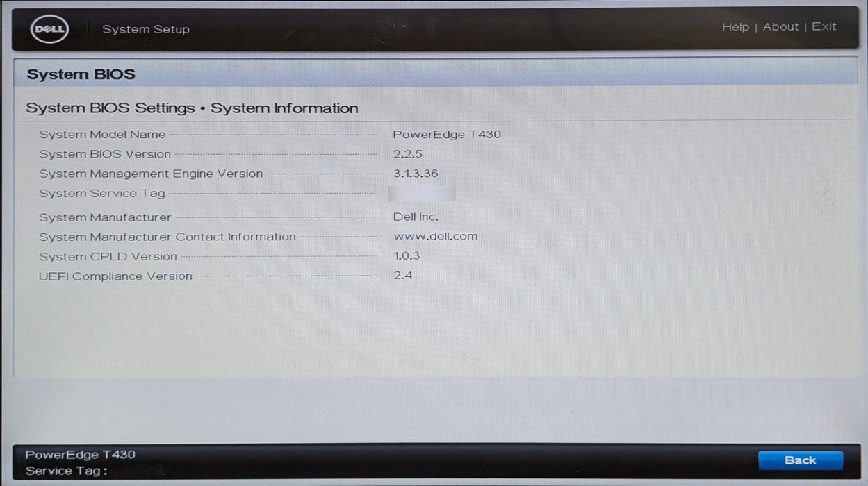868x486 pixels.
Task: Select UEFI compliance value 2.4
Action: tap(402, 276)
